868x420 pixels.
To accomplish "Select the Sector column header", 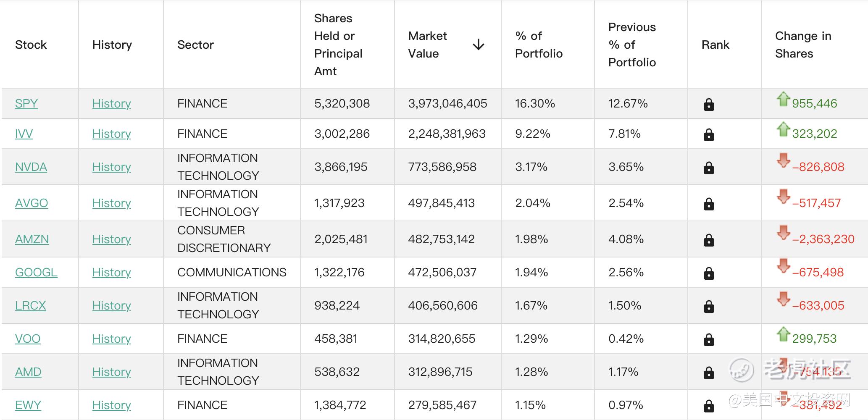I will point(195,45).
